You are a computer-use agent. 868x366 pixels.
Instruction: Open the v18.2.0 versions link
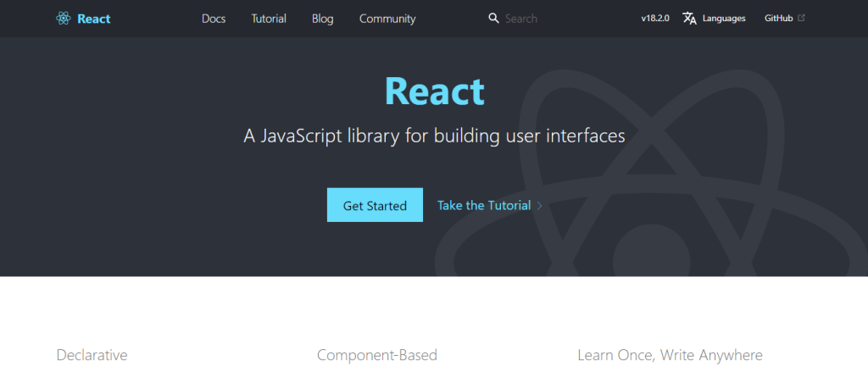(x=655, y=19)
